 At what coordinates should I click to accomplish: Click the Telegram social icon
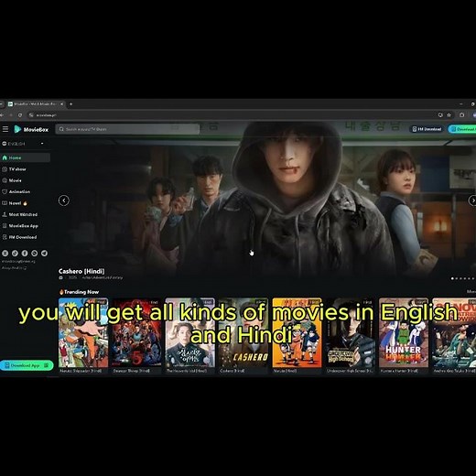(44, 254)
